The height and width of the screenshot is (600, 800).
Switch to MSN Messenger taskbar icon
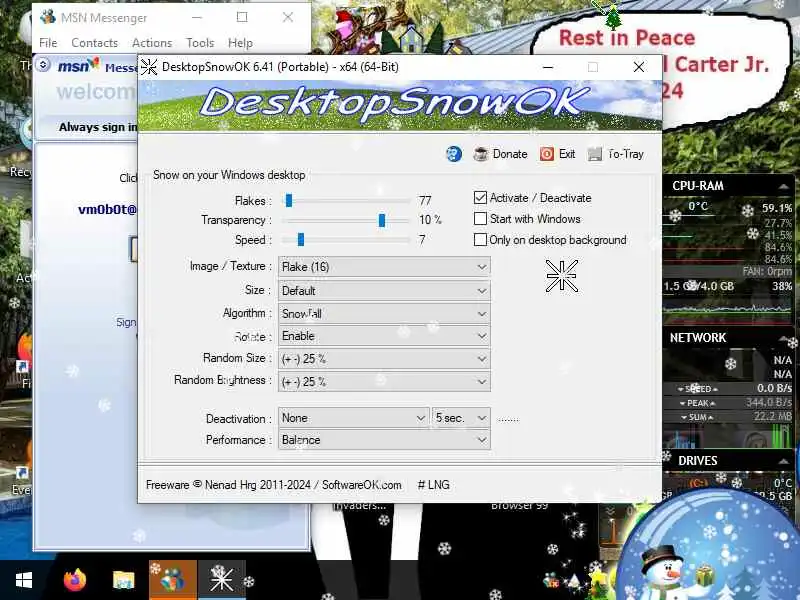(x=172, y=580)
